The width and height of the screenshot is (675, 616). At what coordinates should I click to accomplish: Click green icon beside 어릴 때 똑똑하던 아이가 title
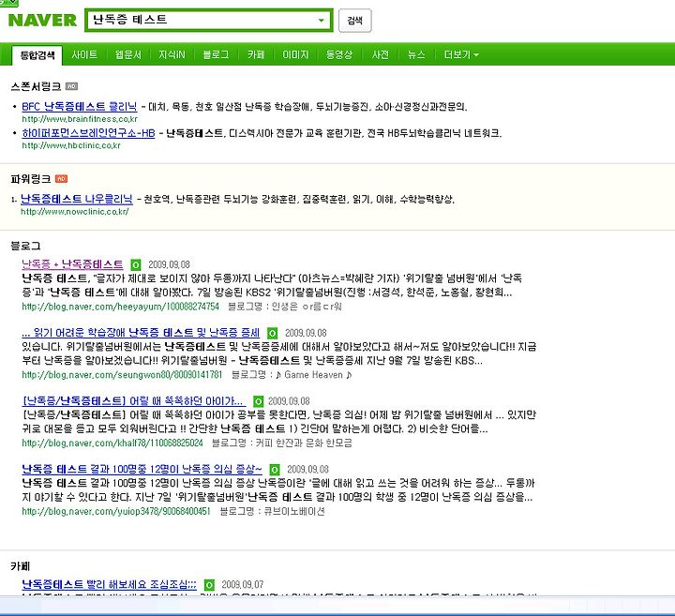click(x=258, y=401)
